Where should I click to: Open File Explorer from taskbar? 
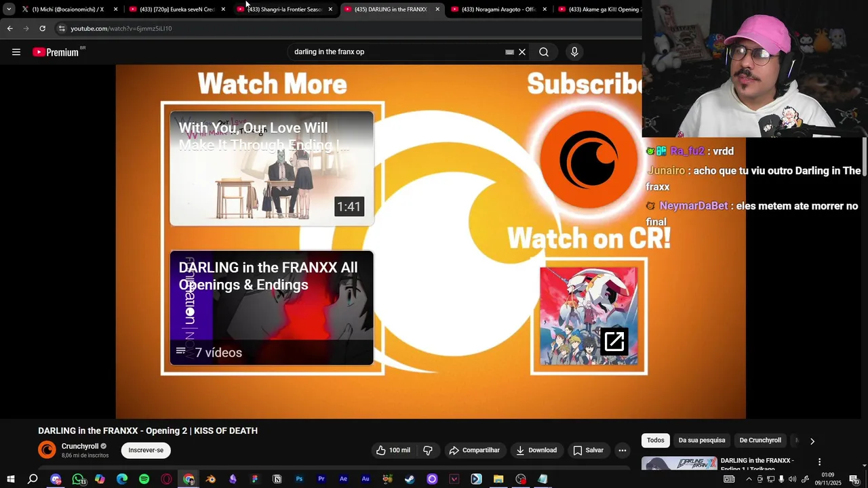[498, 479]
